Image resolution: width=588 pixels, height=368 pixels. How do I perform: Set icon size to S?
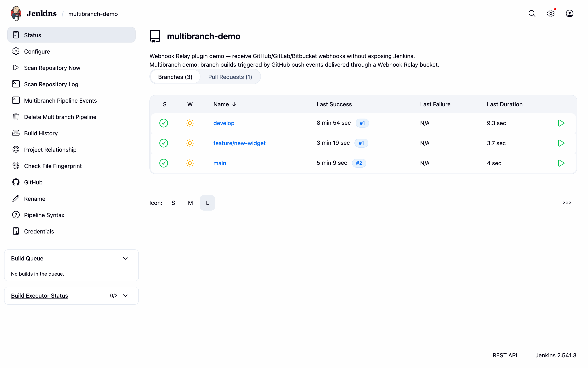coord(173,203)
